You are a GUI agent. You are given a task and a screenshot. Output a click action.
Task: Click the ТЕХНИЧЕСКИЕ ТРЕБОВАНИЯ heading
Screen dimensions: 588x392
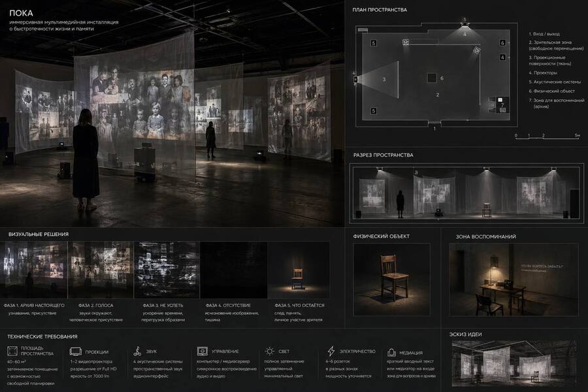pos(42,336)
